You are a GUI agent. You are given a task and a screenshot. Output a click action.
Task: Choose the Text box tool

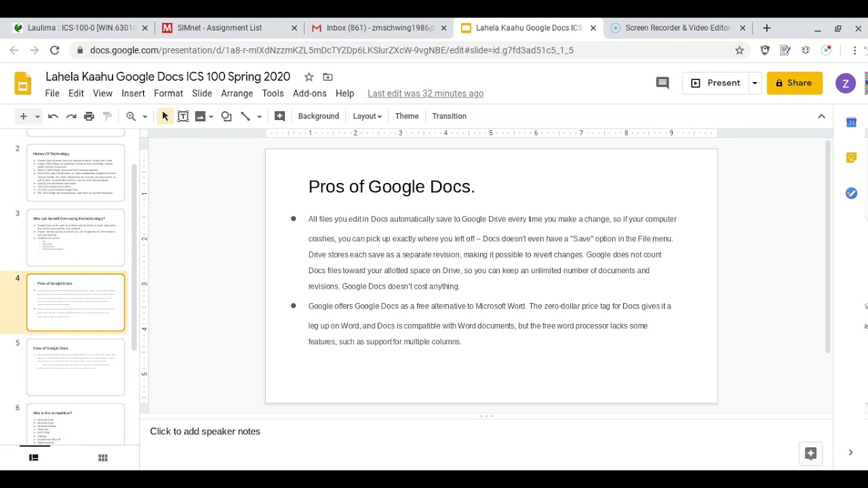click(183, 117)
